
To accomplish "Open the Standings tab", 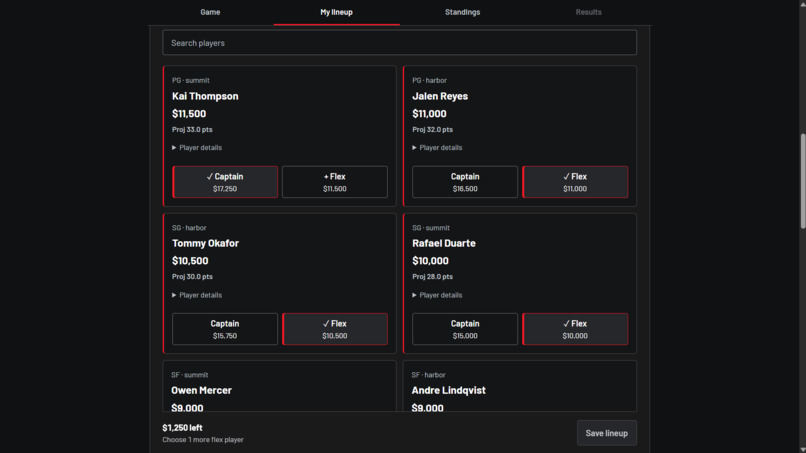I will click(x=462, y=12).
